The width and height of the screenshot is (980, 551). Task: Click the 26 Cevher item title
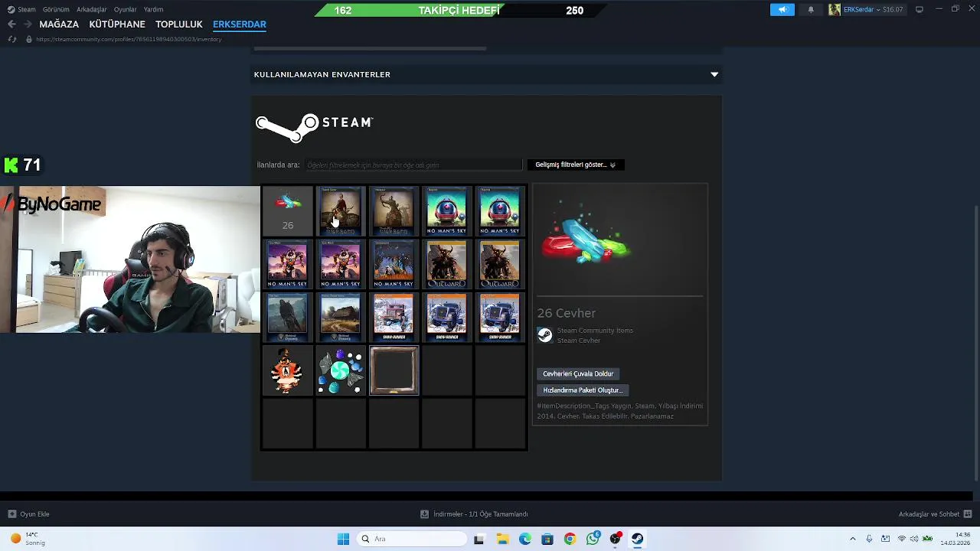pyautogui.click(x=567, y=313)
